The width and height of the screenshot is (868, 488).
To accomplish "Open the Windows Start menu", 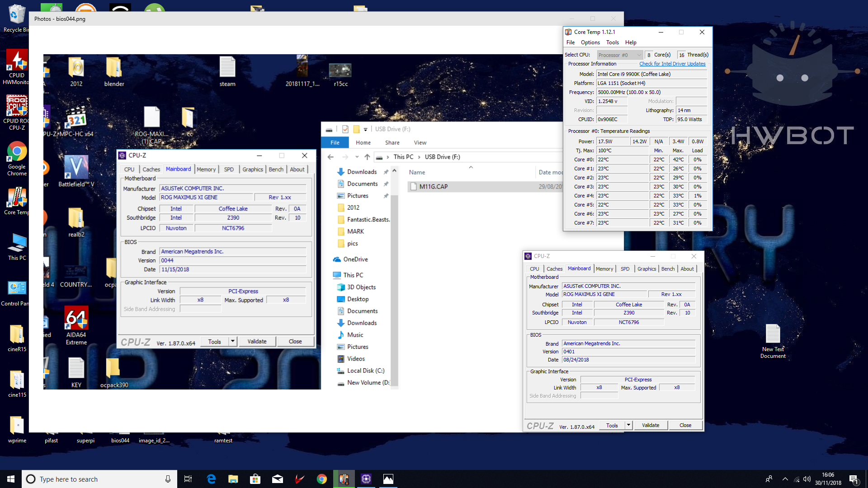I will pos(11,479).
